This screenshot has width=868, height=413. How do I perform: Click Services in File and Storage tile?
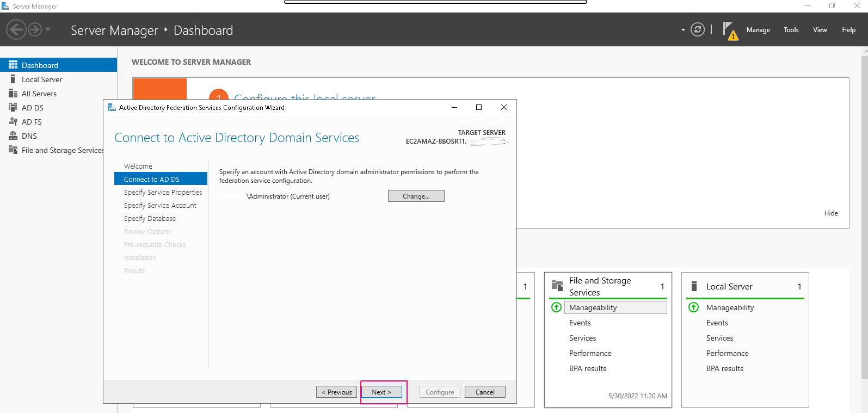click(x=582, y=338)
